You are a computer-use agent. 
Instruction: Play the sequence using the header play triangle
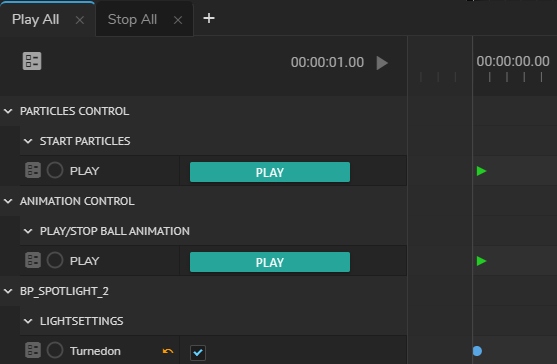[382, 63]
